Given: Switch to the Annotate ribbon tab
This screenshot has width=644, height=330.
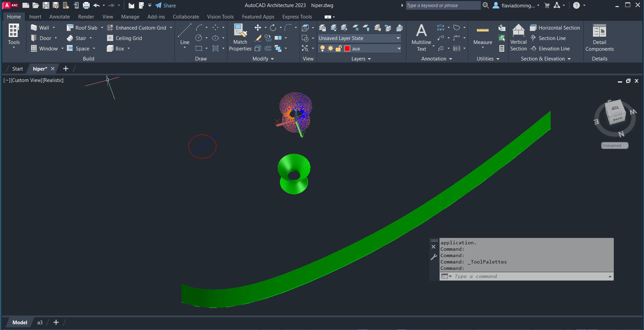Looking at the screenshot, I should pos(59,17).
